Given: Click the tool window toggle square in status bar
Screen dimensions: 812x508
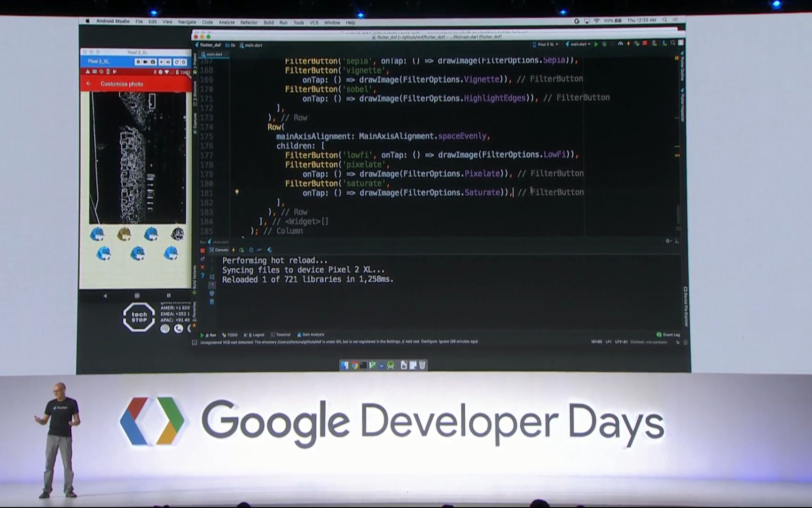Looking at the screenshot, I should coord(195,342).
